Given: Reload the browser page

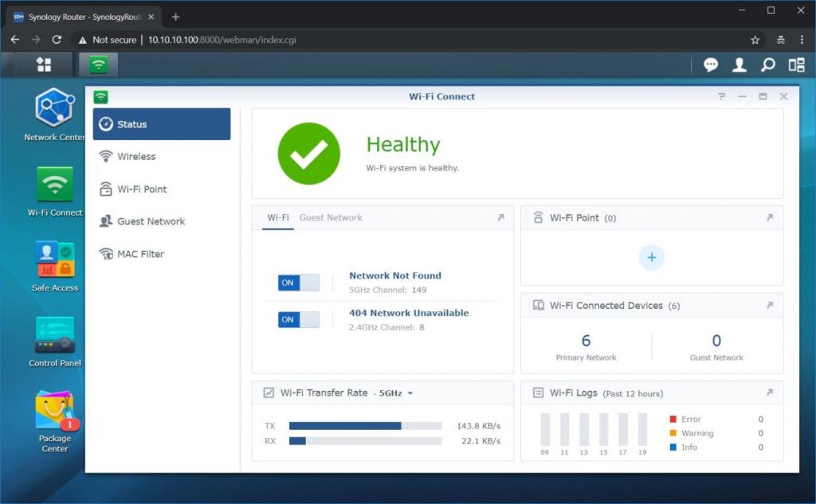Looking at the screenshot, I should (57, 40).
